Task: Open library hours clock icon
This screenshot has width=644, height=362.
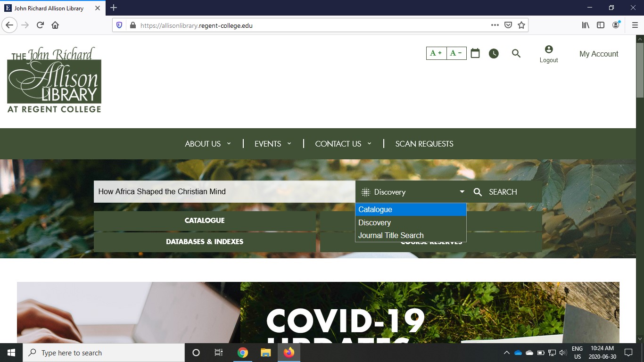Action: [494, 54]
